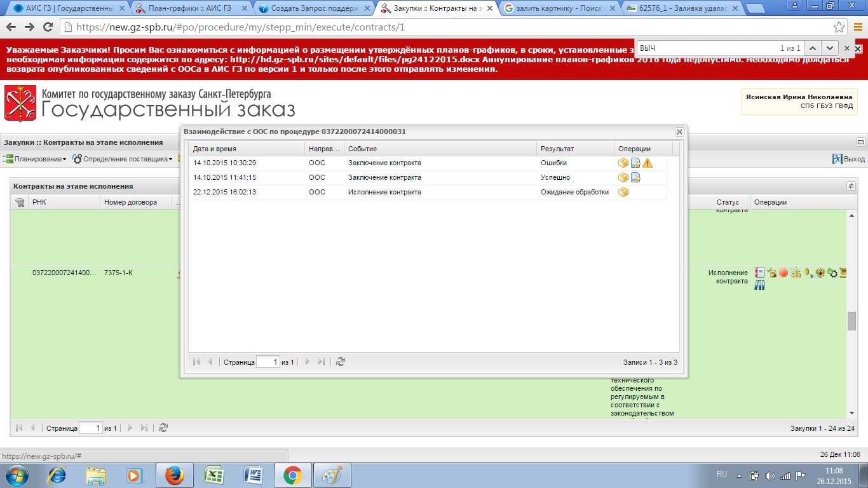
Task: Click the Исполнение контракта event cell in dialog
Action: pos(440,192)
